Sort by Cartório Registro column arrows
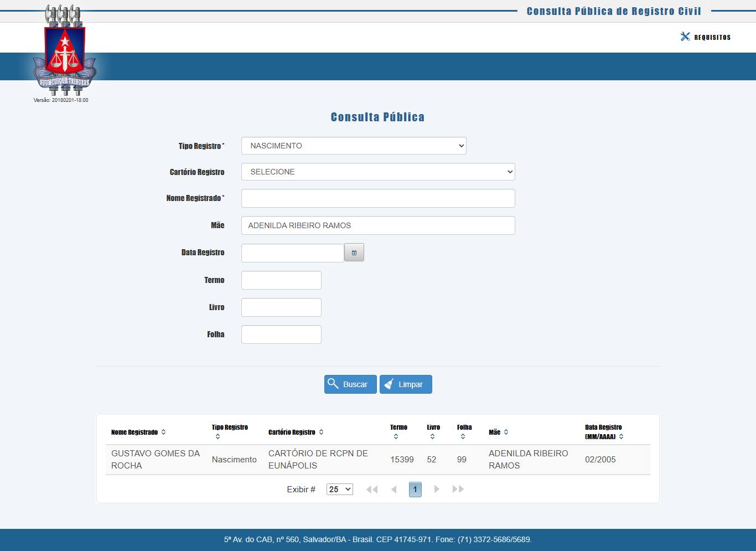 coord(321,432)
